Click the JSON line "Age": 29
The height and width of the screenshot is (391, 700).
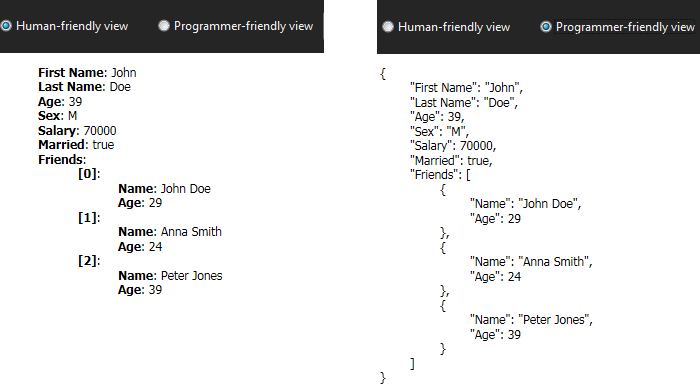(x=495, y=218)
